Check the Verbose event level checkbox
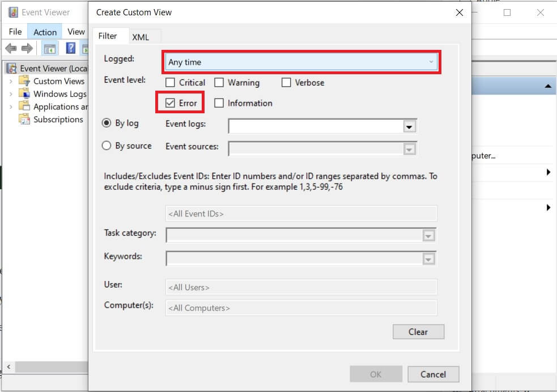The height and width of the screenshot is (392, 557). (286, 82)
